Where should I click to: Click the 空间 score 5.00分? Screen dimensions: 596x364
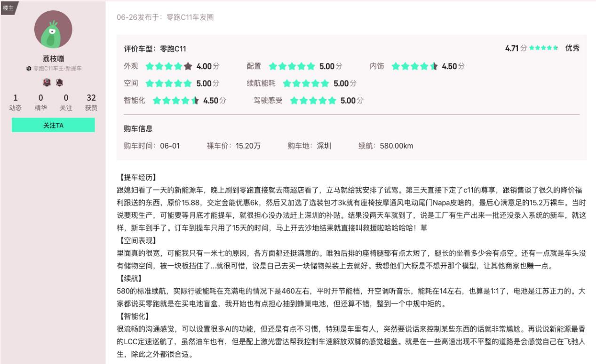pyautogui.click(x=208, y=83)
